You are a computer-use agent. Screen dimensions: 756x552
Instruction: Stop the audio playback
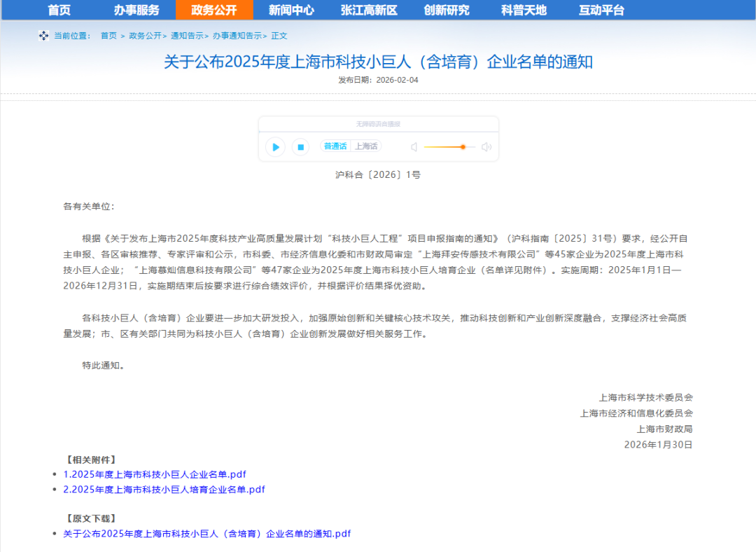click(x=300, y=147)
